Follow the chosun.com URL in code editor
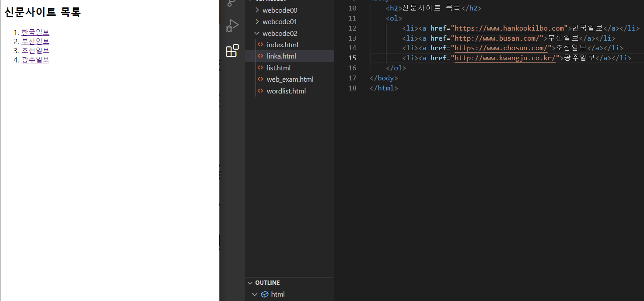Screen dimensions: 644x301 pos(501,48)
